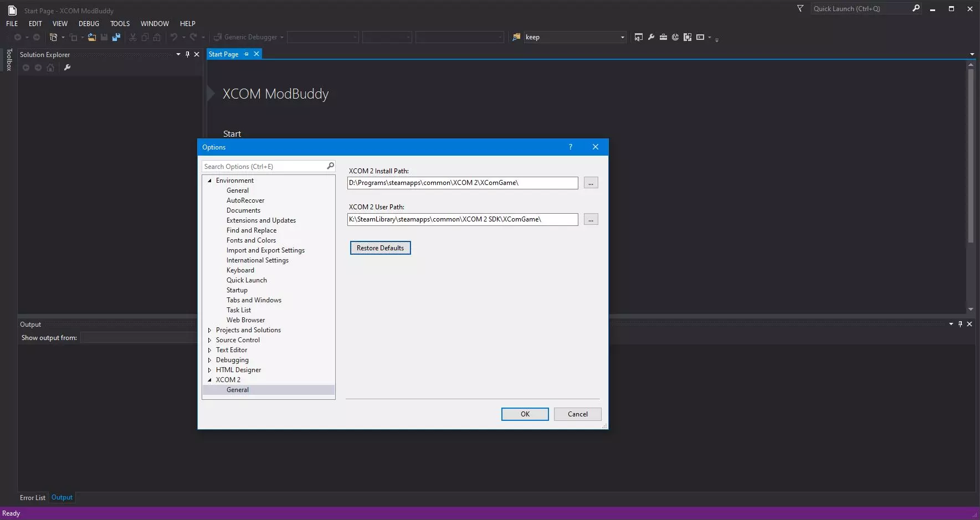
Task: Click the Start Page icon in main toolbar
Action: (x=675, y=37)
